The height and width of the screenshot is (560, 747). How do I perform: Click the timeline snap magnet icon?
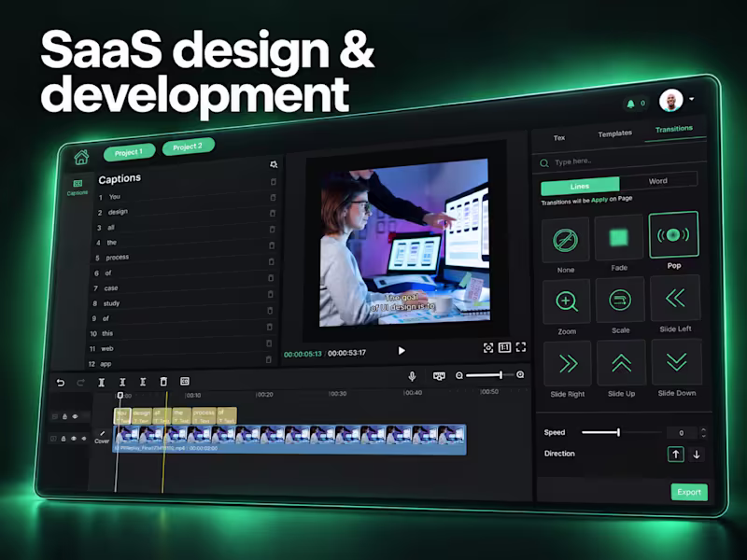(x=439, y=376)
